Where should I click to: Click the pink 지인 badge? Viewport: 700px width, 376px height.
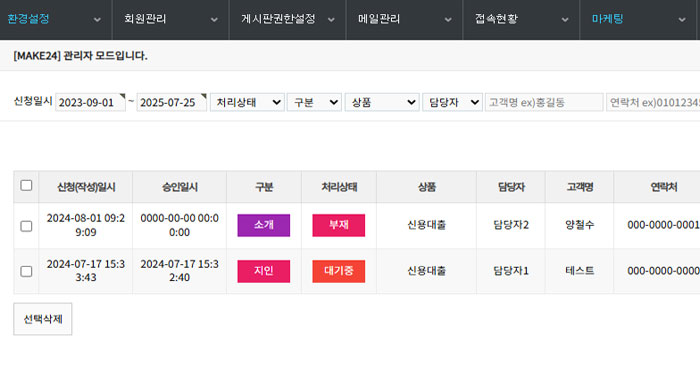263,271
